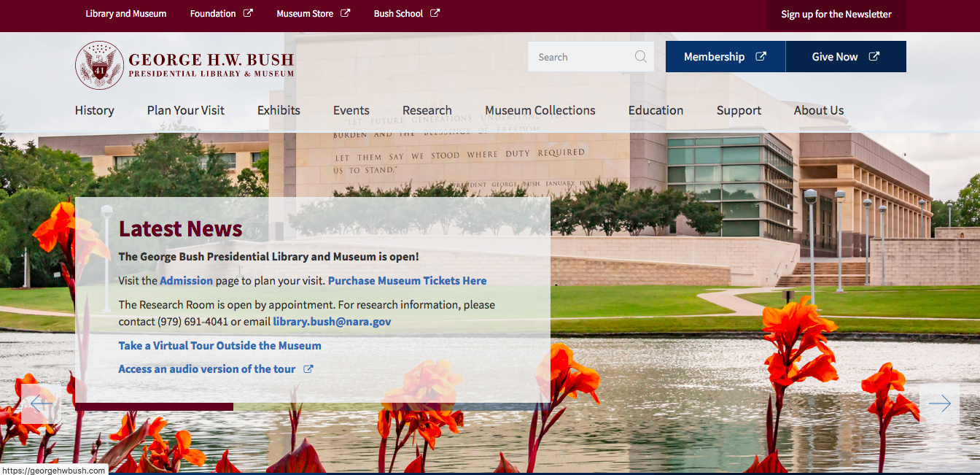
Task: Click the search magnifying glass icon
Action: click(640, 57)
